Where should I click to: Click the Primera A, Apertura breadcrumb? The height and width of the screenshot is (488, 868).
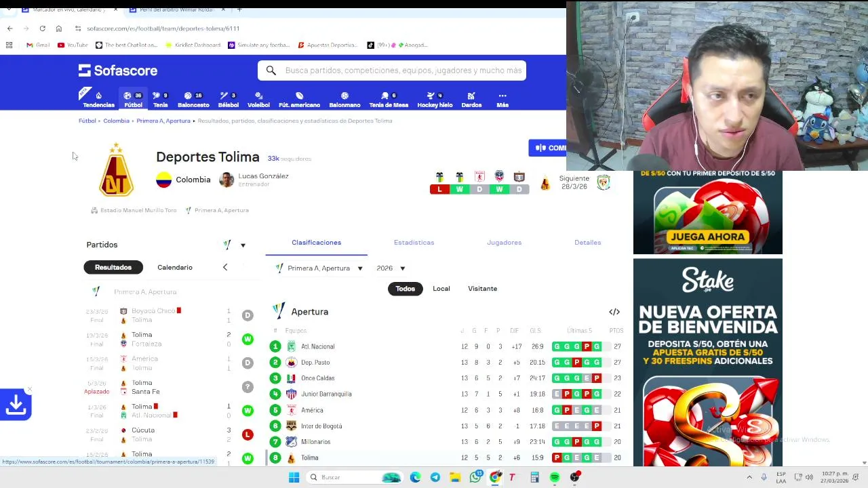pyautogui.click(x=163, y=121)
